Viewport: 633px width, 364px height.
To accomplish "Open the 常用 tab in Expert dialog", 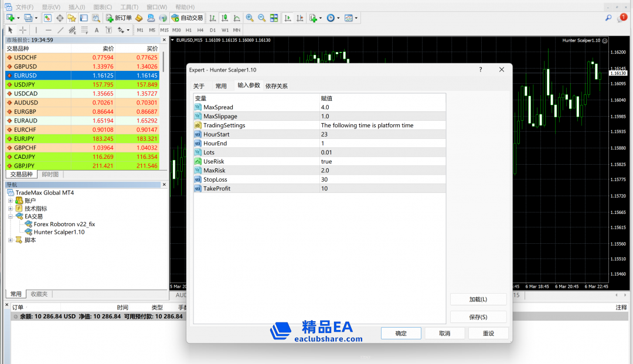I will tap(220, 86).
